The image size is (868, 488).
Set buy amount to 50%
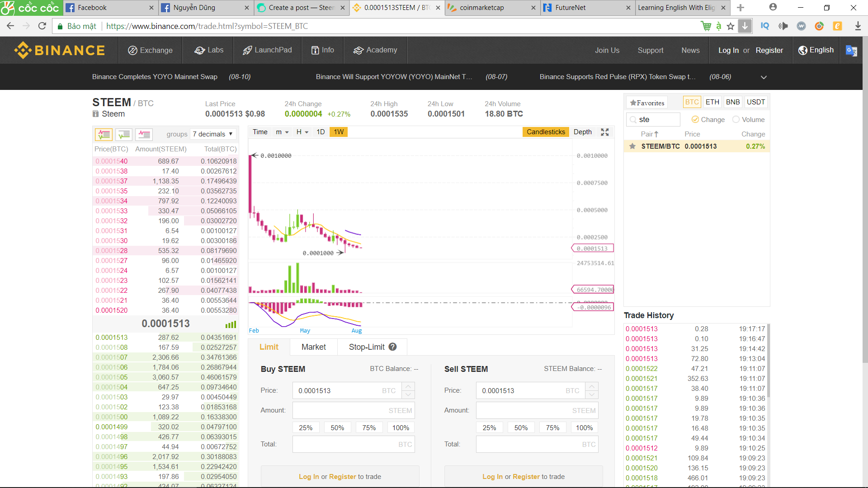[337, 427]
